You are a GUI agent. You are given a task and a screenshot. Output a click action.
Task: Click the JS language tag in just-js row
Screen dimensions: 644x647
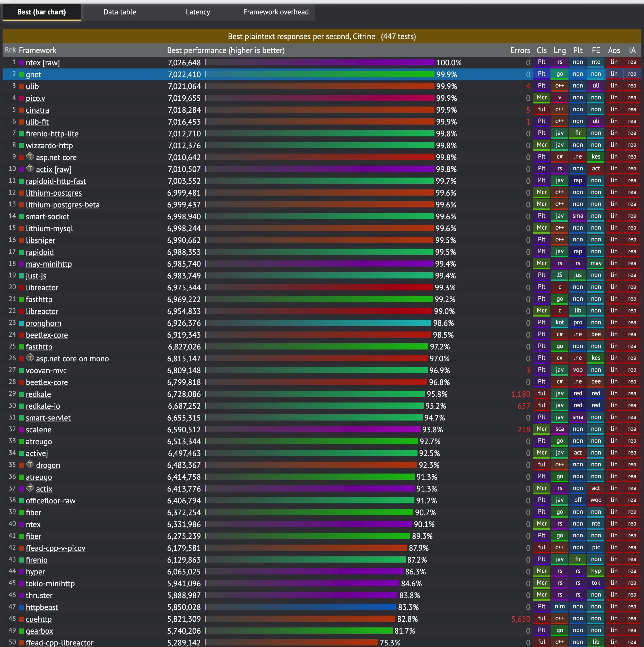coord(560,275)
